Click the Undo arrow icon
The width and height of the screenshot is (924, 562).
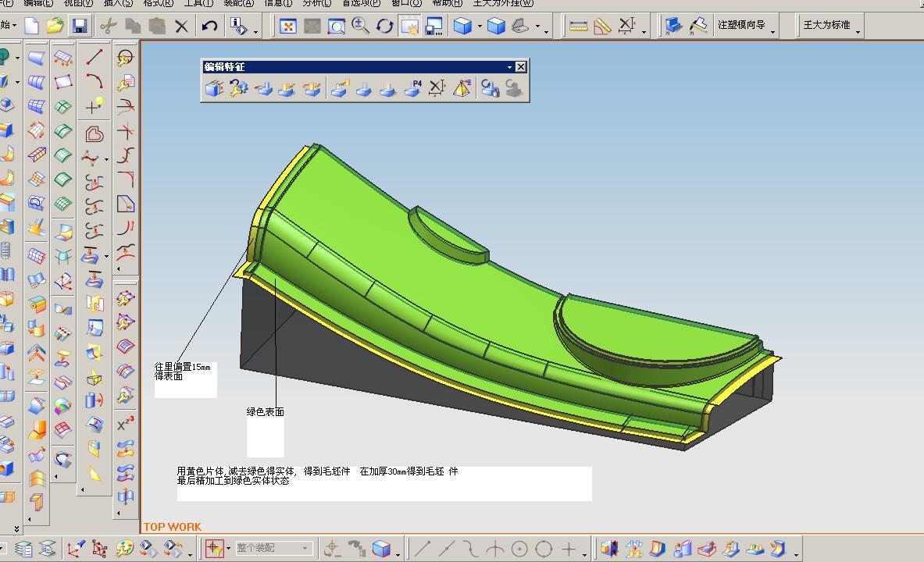coord(209,27)
